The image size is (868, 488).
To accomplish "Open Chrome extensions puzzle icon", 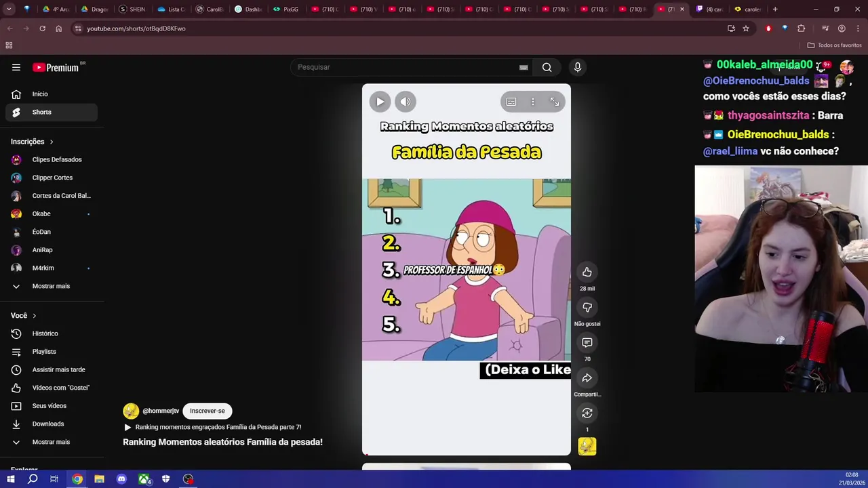I will pos(802,28).
